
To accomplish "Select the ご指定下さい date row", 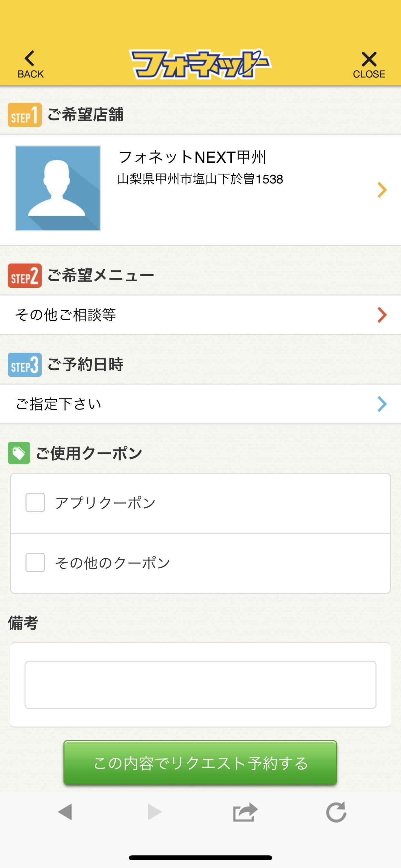I will click(200, 404).
